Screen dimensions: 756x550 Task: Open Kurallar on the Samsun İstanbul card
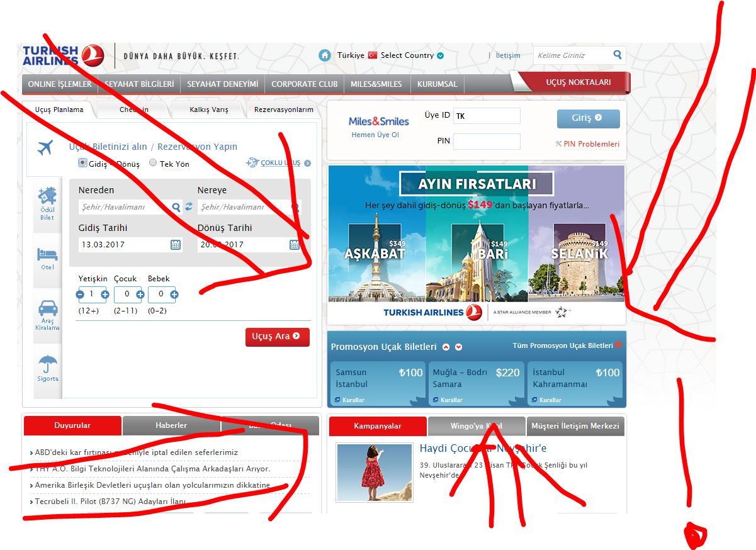click(349, 400)
